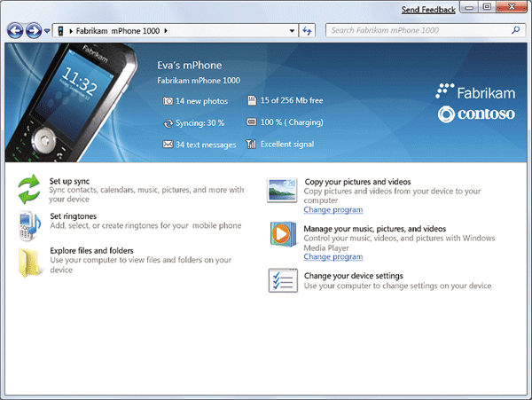Click the Set ringtones phone icon

[30, 225]
